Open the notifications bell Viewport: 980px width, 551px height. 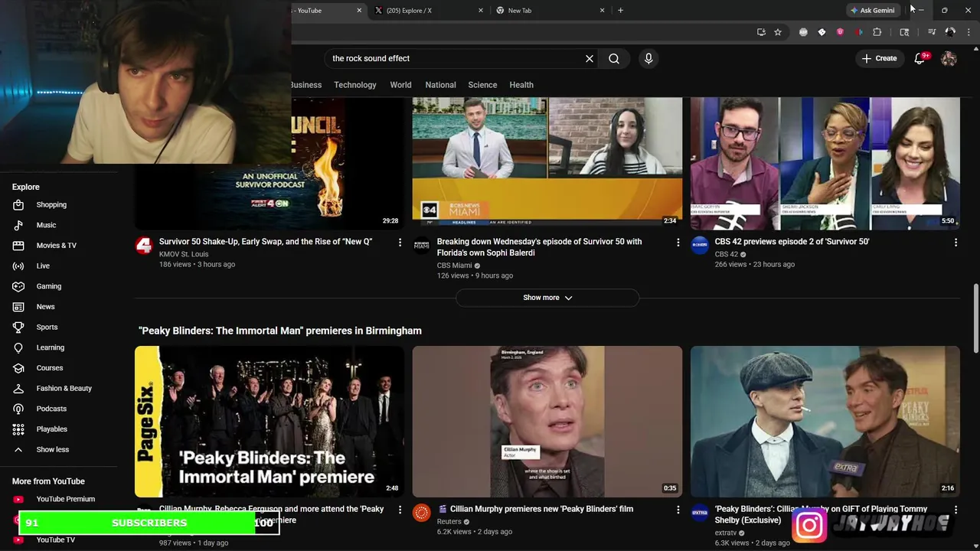click(x=920, y=58)
